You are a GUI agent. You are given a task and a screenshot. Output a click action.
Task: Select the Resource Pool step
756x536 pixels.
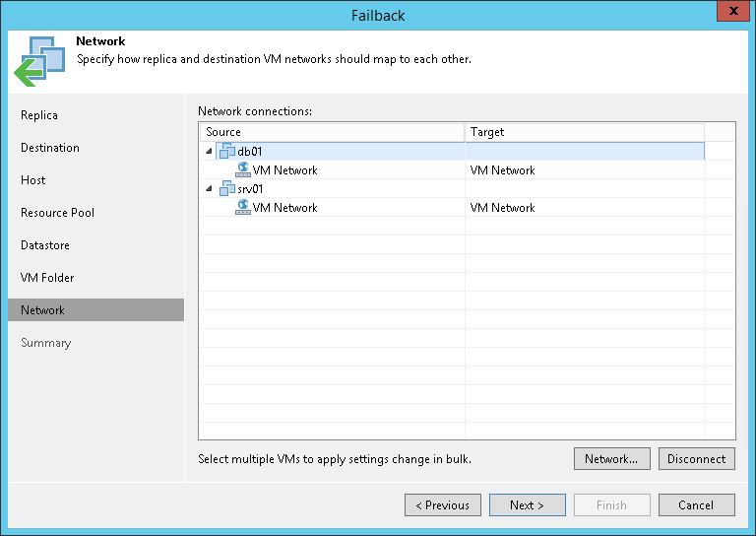(57, 213)
